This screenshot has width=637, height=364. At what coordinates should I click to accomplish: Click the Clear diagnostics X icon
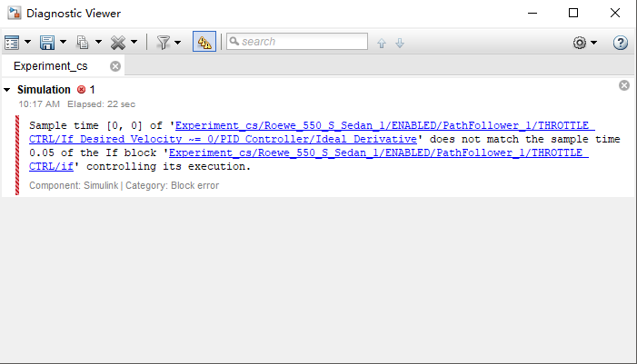coord(118,42)
